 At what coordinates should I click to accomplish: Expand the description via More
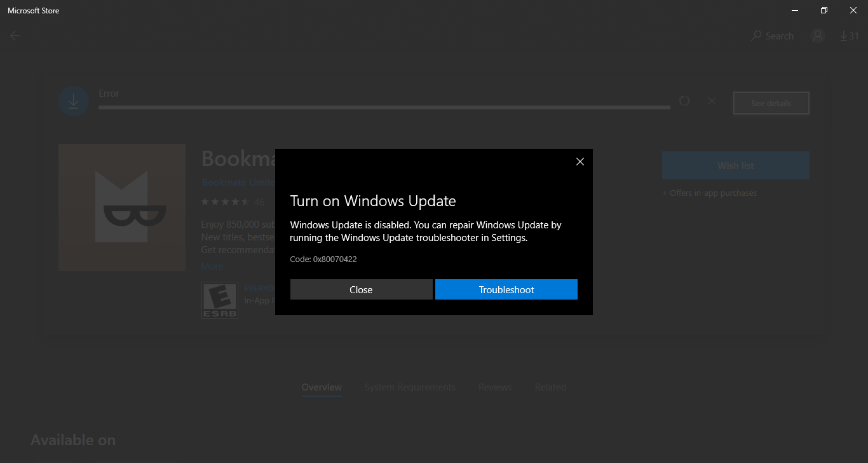click(x=212, y=266)
